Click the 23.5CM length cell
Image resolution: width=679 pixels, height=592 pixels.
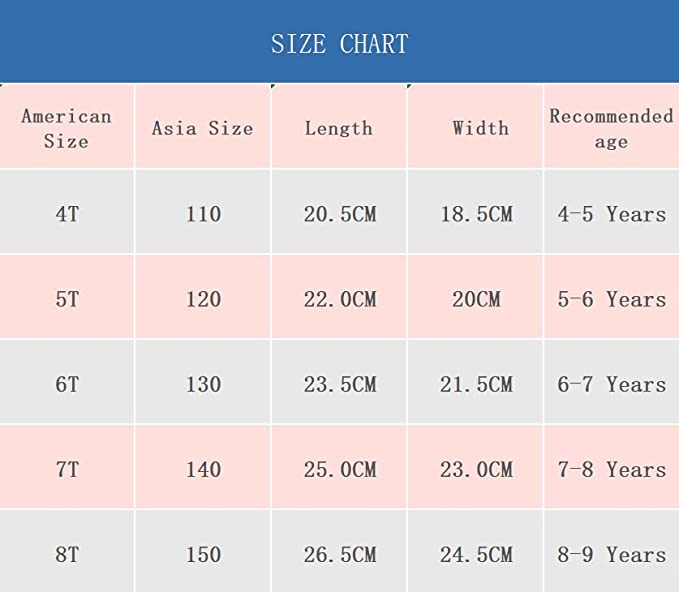pyautogui.click(x=339, y=382)
